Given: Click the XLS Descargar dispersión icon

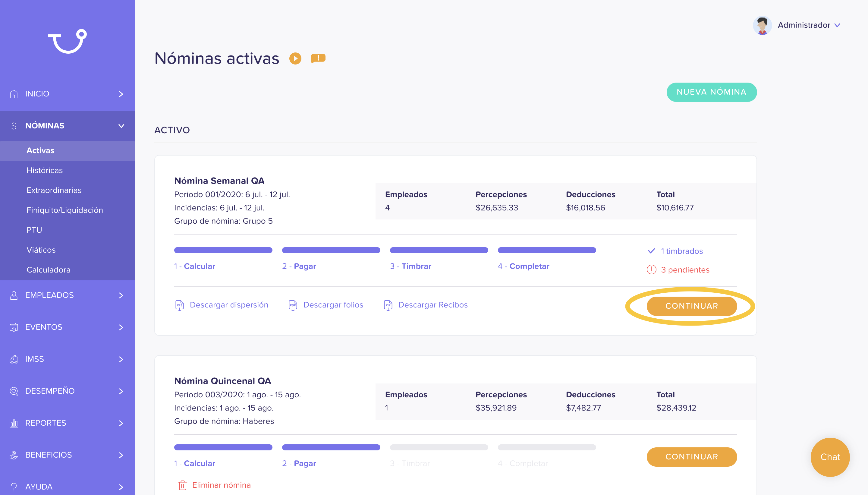Looking at the screenshot, I should pyautogui.click(x=179, y=305).
